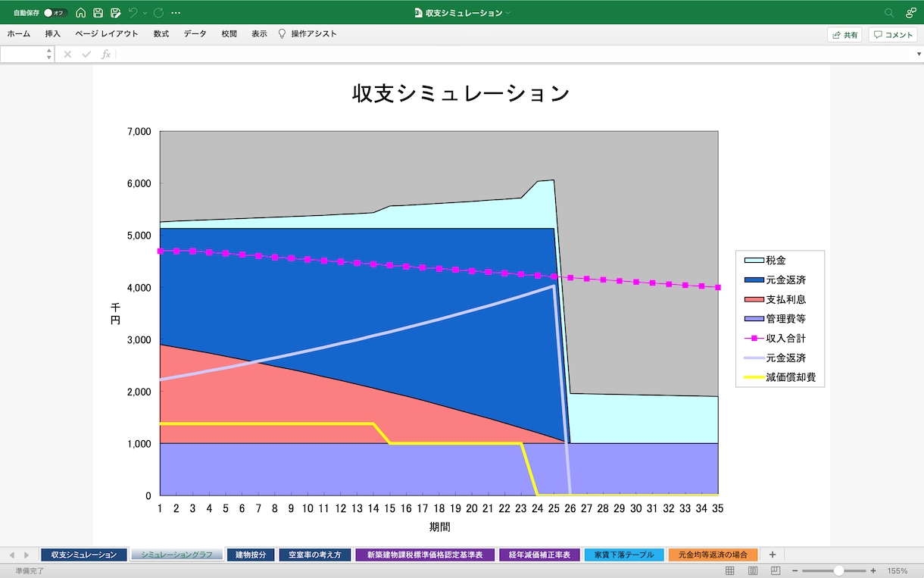This screenshot has height=578, width=924.
Task: Click the chart title 収支シミュレーション
Action: [461, 93]
